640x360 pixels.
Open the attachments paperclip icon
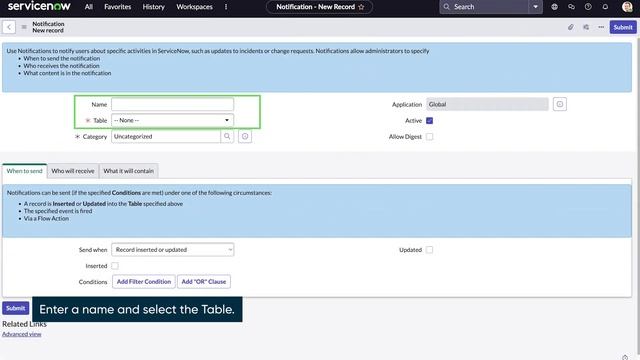(x=571, y=27)
